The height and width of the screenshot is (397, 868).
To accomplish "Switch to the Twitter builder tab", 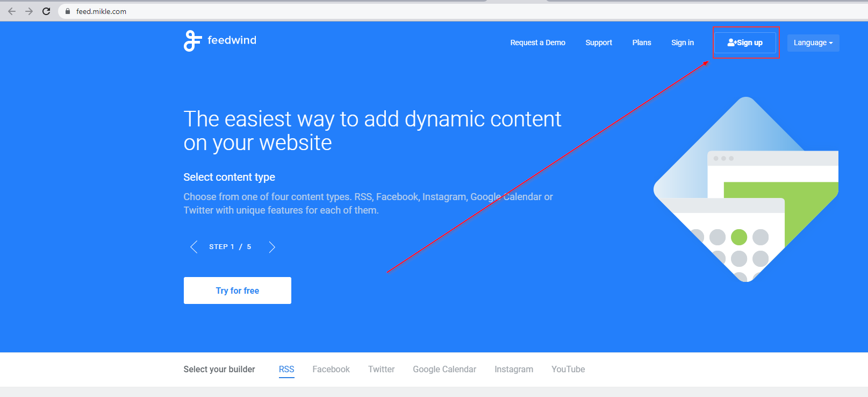I will click(381, 370).
